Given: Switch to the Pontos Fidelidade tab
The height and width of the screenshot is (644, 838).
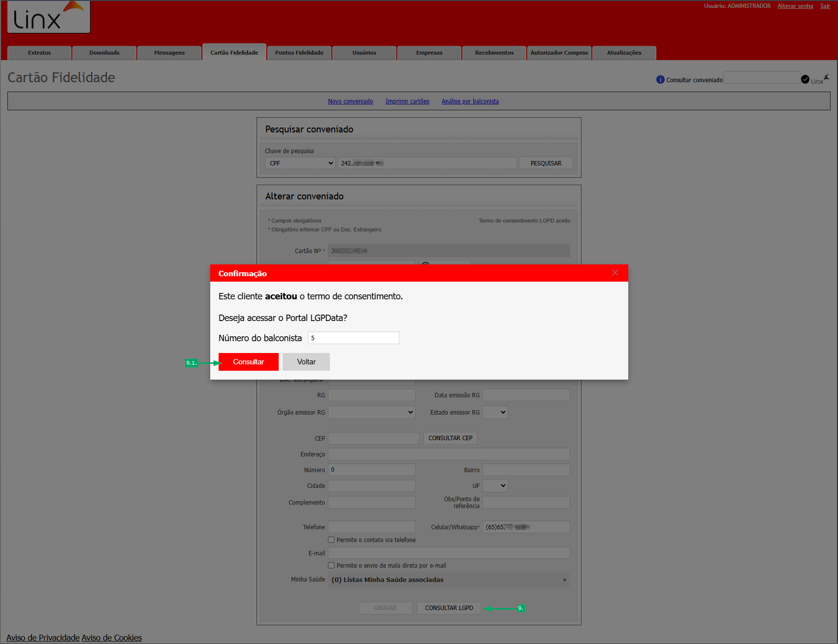Looking at the screenshot, I should point(299,53).
